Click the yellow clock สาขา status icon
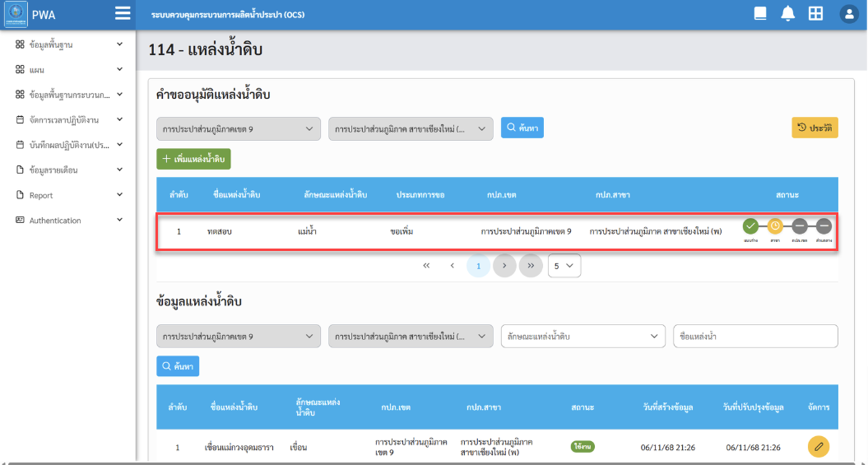Screen dimensions: 868x465 point(776,226)
